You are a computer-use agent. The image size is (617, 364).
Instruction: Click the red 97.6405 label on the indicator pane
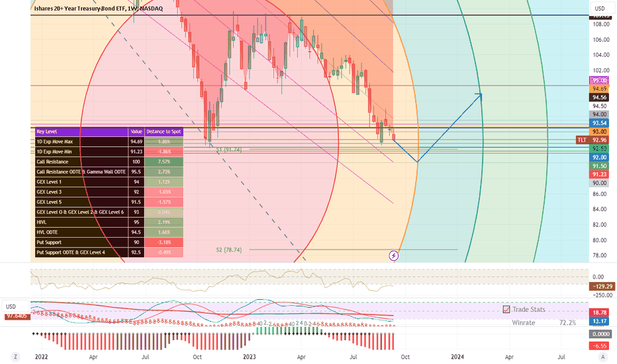tap(17, 316)
